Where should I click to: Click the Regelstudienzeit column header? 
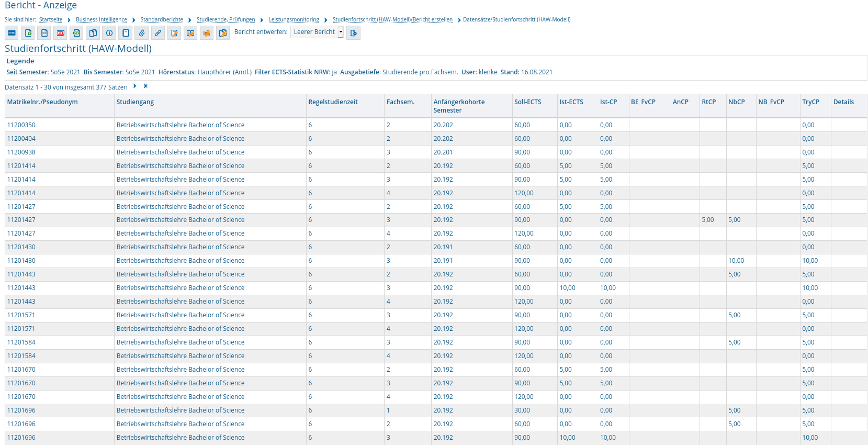pyautogui.click(x=333, y=102)
